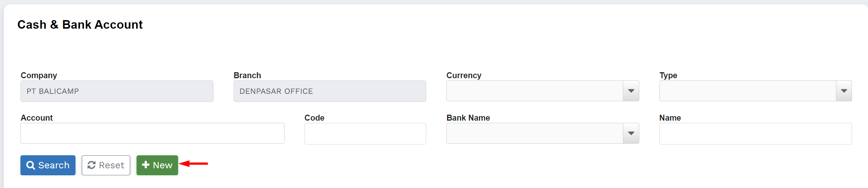Expand the Currency dropdown arrow
Viewport: 868px width, 188px height.
[631, 91]
